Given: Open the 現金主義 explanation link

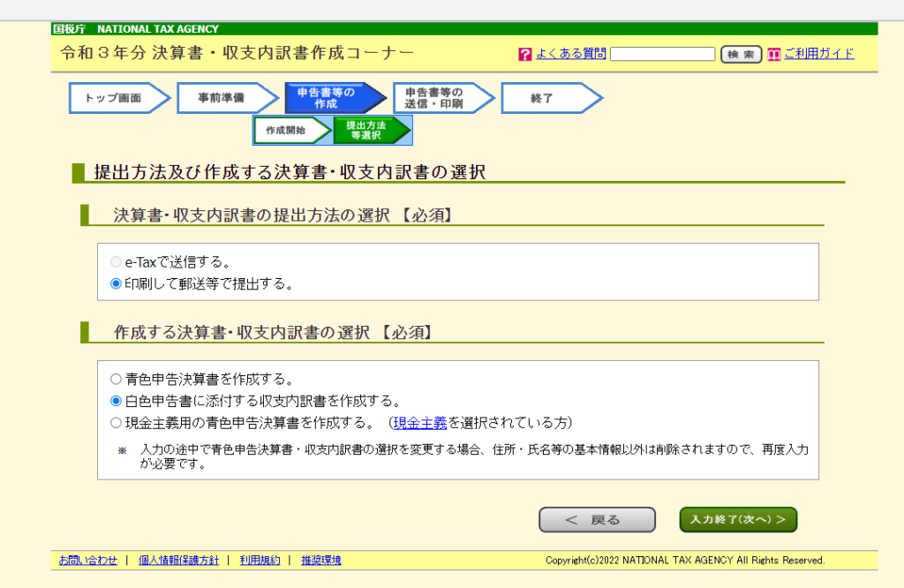Looking at the screenshot, I should (420, 423).
